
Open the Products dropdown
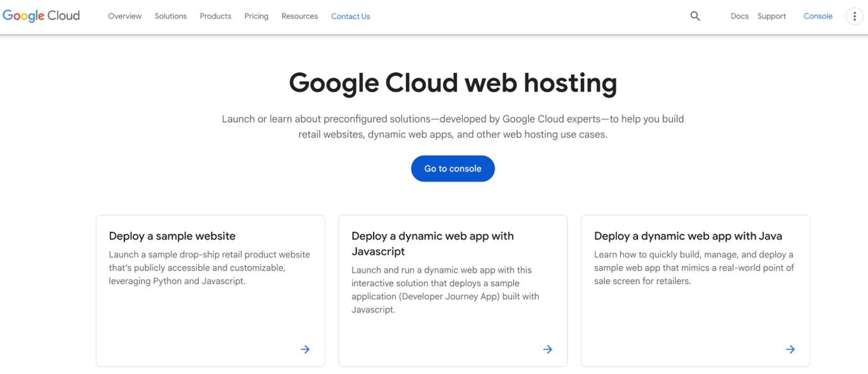(x=215, y=16)
